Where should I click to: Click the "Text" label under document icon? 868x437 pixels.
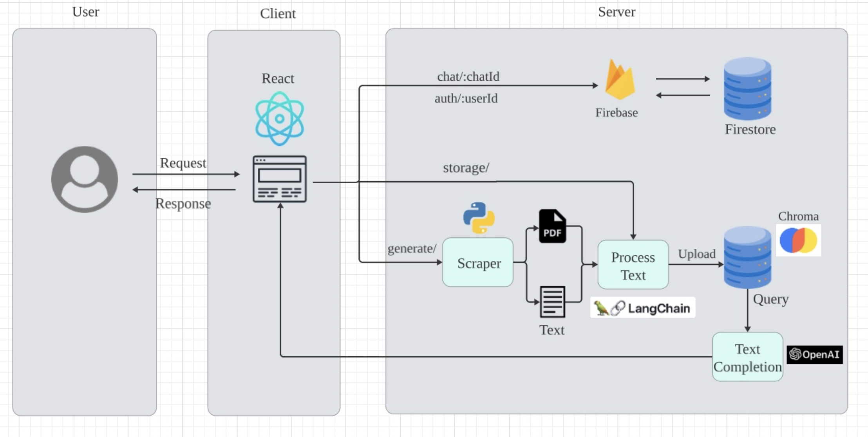pos(552,330)
